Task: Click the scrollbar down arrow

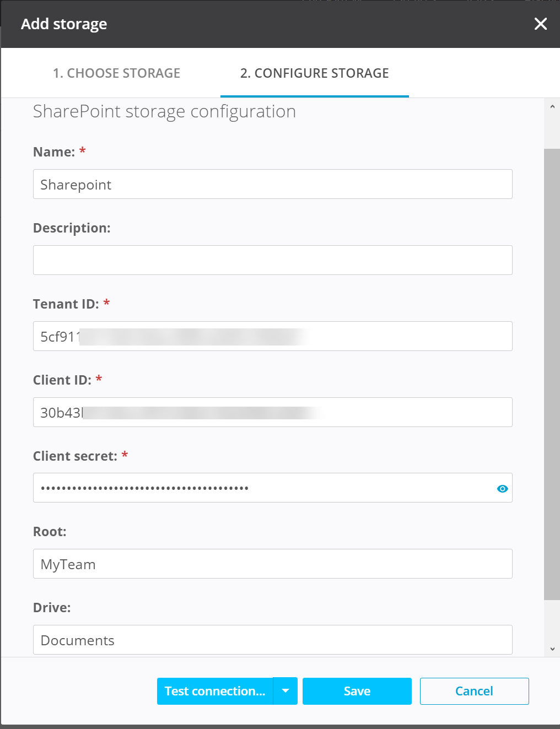Action: pyautogui.click(x=553, y=650)
